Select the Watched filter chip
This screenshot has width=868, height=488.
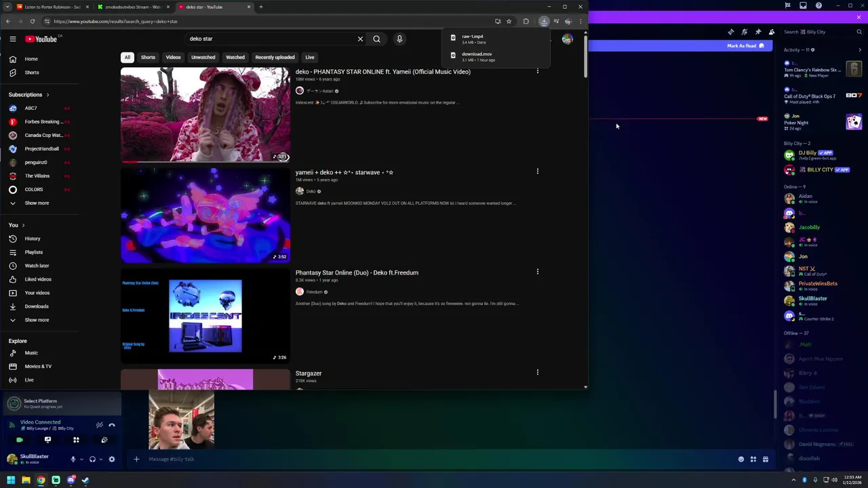(x=235, y=57)
